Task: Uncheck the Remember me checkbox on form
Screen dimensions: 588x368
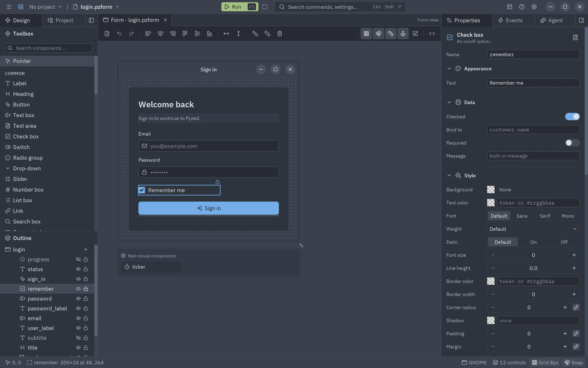Action: pos(142,190)
